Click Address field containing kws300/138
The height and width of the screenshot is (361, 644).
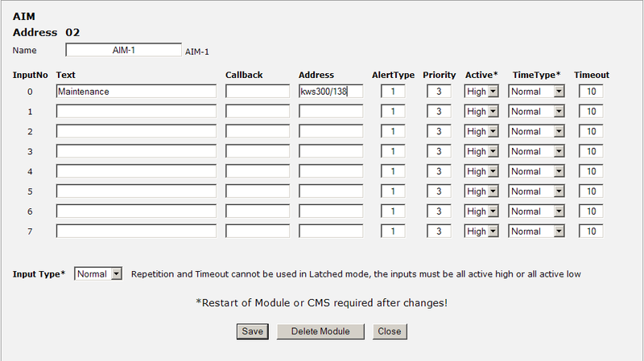tap(330, 92)
